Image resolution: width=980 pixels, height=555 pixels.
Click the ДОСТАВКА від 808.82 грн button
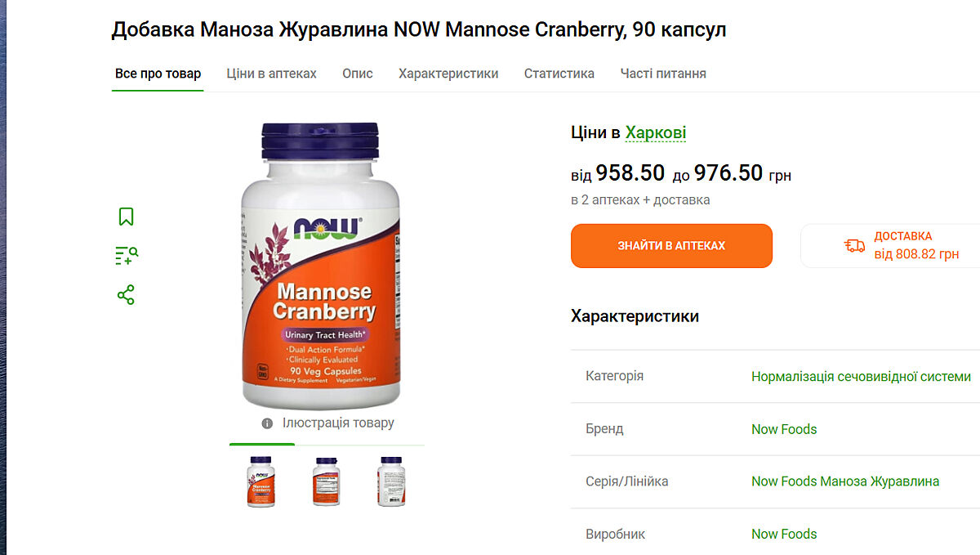(890, 246)
